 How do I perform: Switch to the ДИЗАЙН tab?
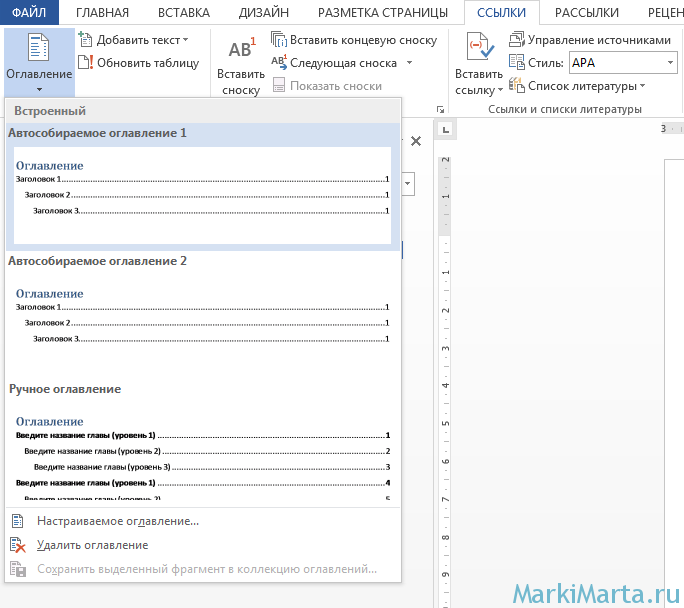[263, 13]
